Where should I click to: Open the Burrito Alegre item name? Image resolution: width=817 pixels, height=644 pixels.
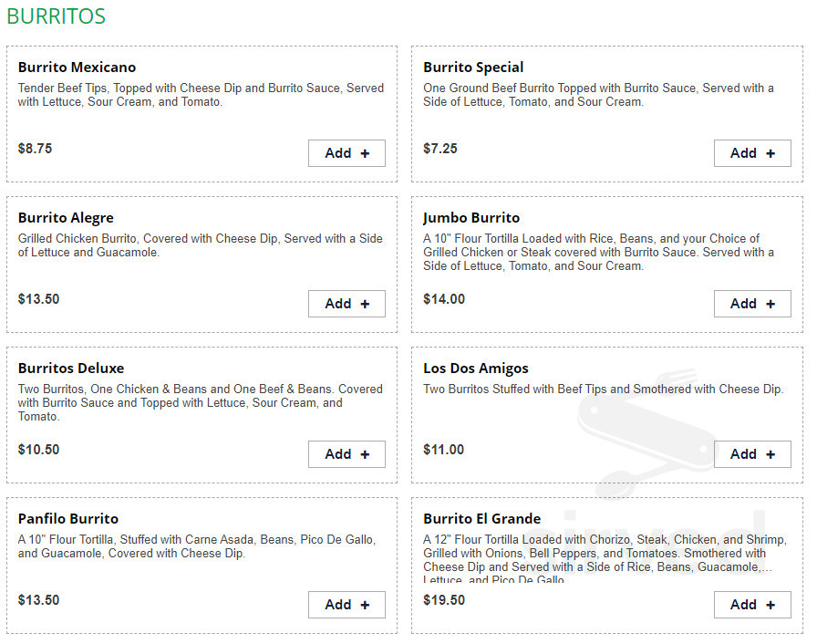(x=66, y=218)
